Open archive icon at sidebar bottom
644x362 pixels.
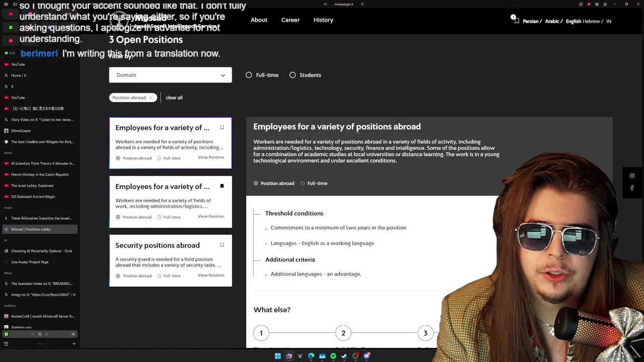(x=6, y=344)
